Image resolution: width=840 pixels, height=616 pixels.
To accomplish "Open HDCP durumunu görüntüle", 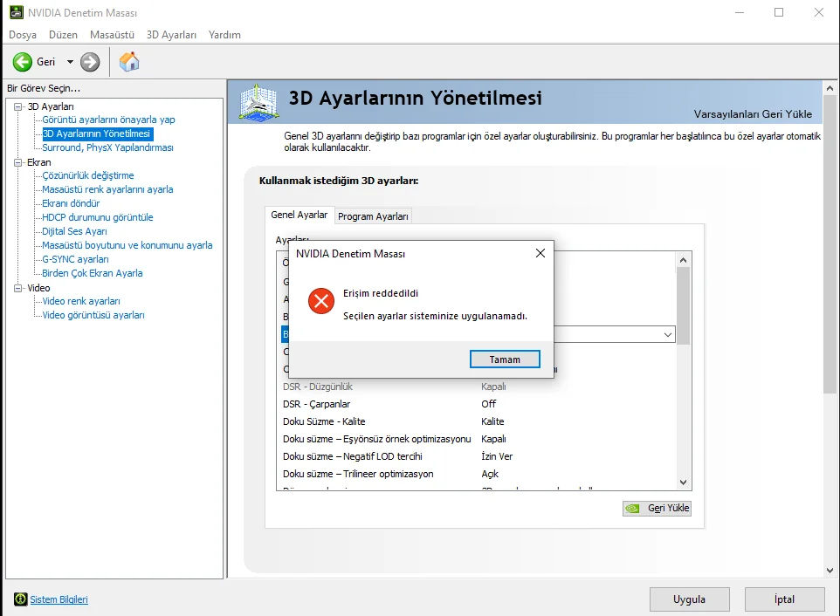I will pyautogui.click(x=98, y=217).
